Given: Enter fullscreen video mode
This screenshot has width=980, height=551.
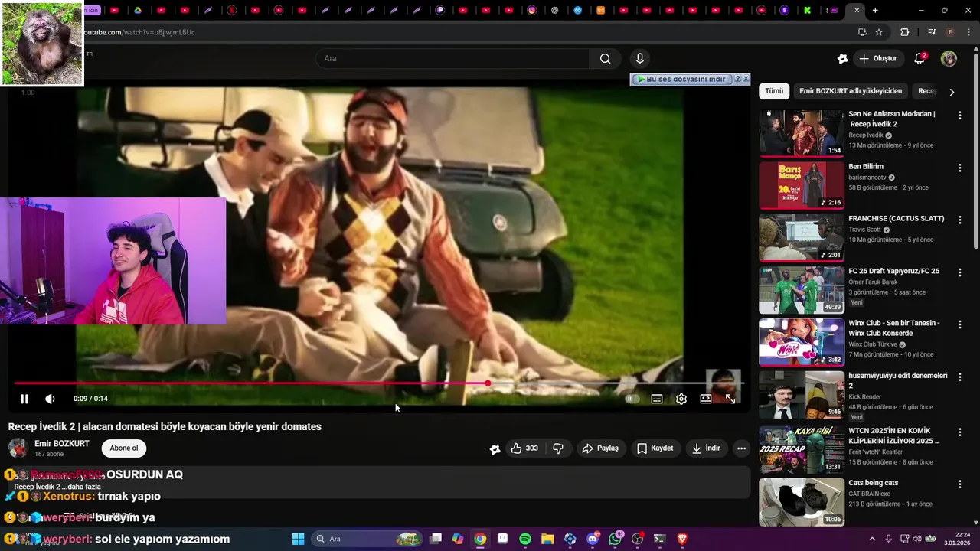Looking at the screenshot, I should (x=730, y=399).
